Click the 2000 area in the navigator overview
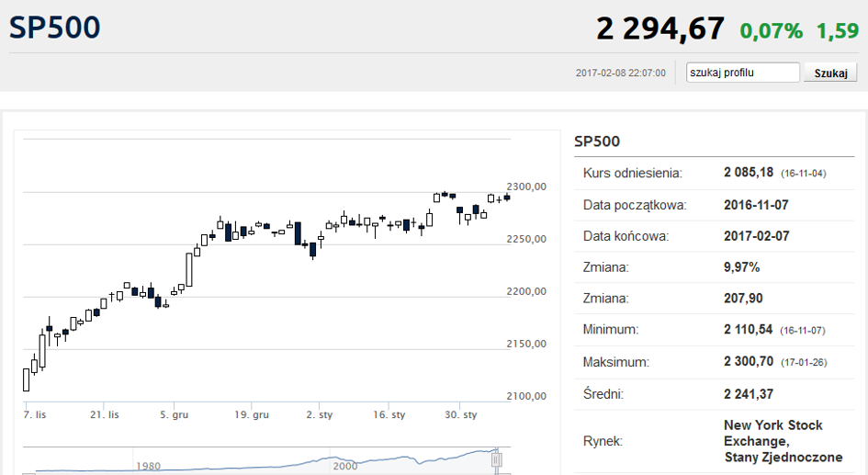868x475 pixels. tap(344, 466)
